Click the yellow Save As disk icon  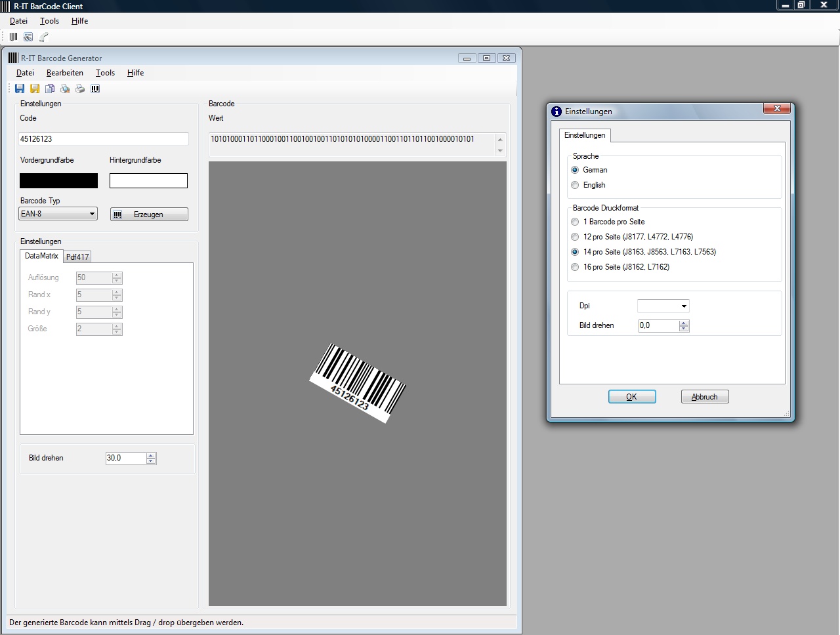click(35, 89)
